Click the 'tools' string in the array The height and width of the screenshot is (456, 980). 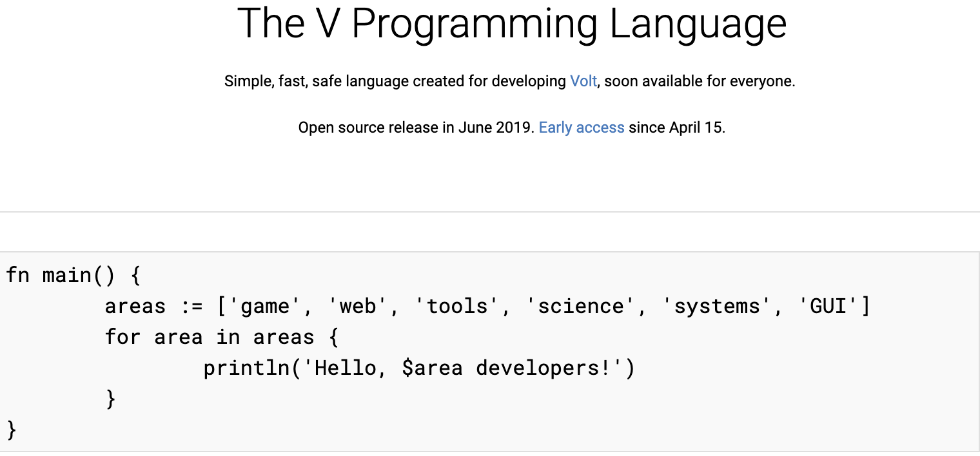[458, 307]
